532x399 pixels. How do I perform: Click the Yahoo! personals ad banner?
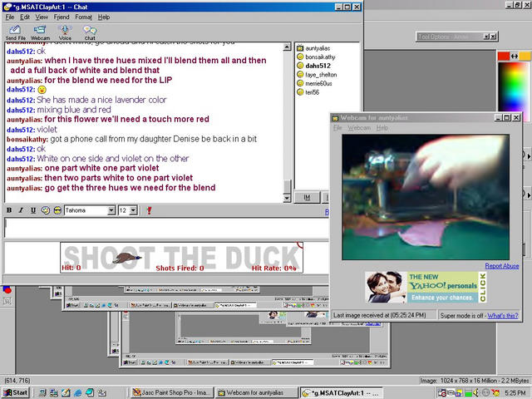[426, 287]
